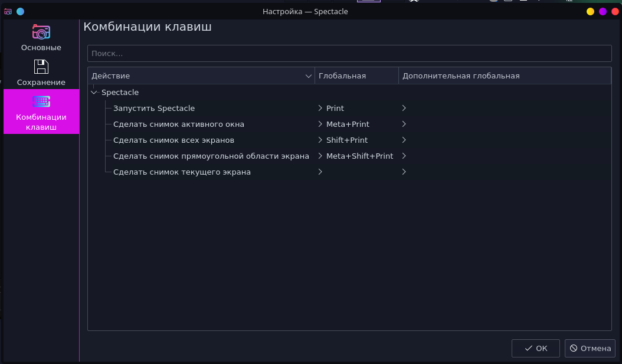Click the purple maximize window button
Screen dimensions: 622x364
click(x=603, y=11)
